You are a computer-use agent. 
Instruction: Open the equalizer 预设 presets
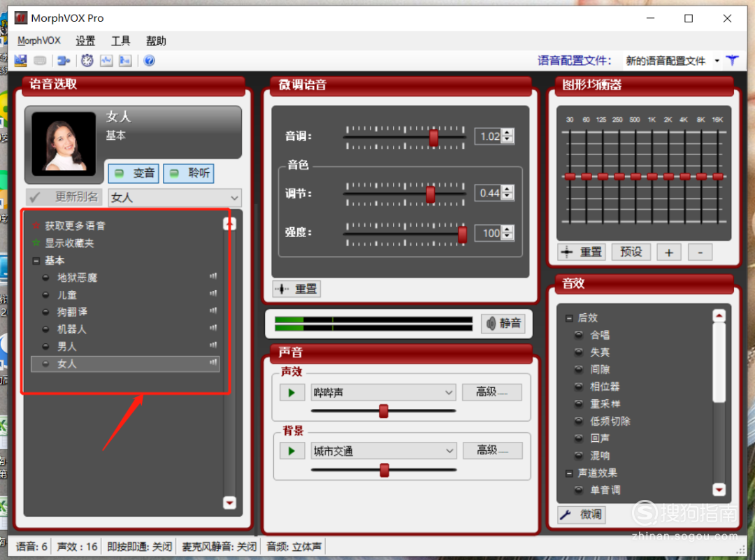631,252
